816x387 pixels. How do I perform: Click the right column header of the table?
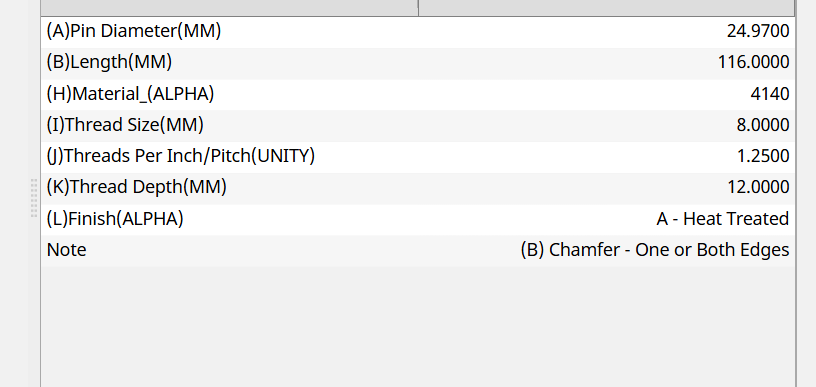click(607, 8)
